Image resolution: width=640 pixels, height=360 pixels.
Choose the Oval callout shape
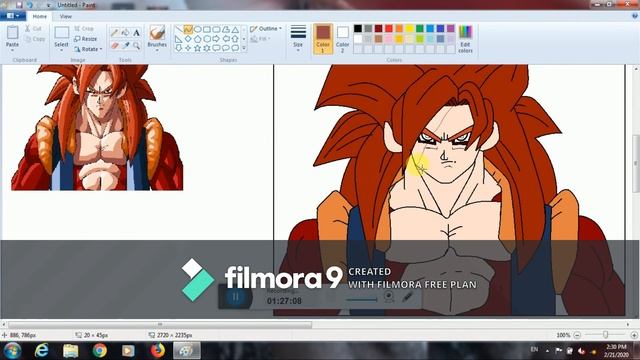pyautogui.click(x=226, y=48)
